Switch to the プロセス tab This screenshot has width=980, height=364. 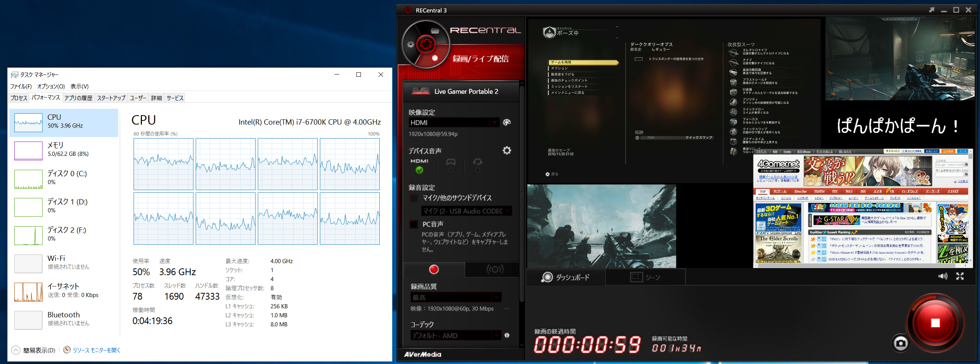pos(19,98)
